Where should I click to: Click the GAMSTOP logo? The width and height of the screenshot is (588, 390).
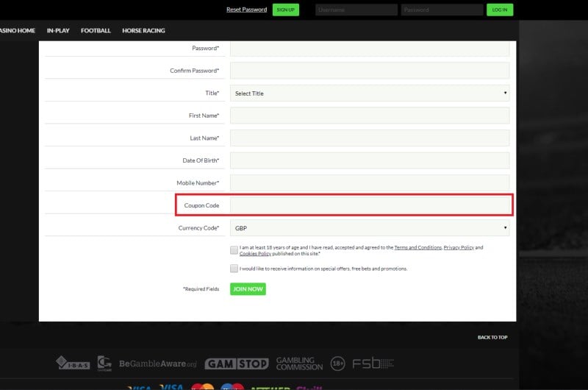pyautogui.click(x=236, y=364)
